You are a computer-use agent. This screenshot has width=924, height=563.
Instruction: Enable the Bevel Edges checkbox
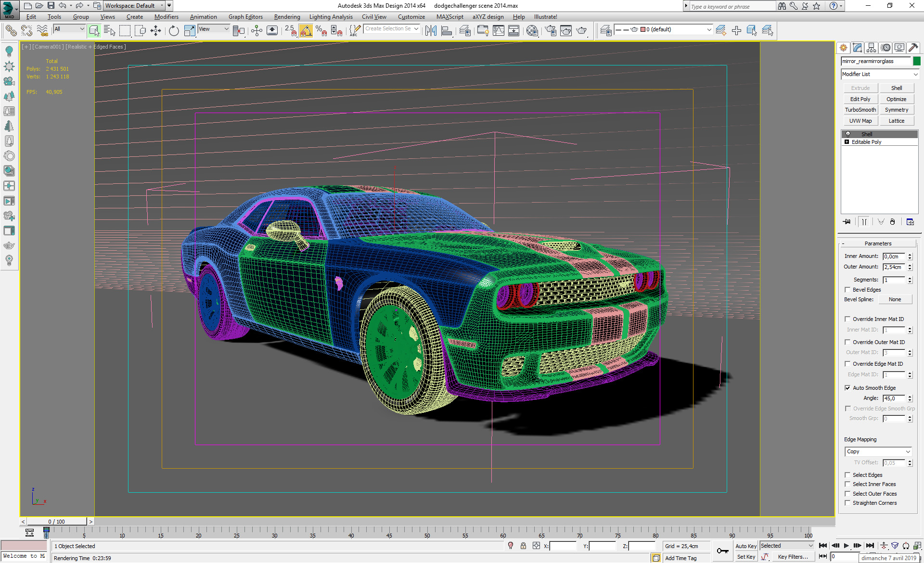point(847,290)
